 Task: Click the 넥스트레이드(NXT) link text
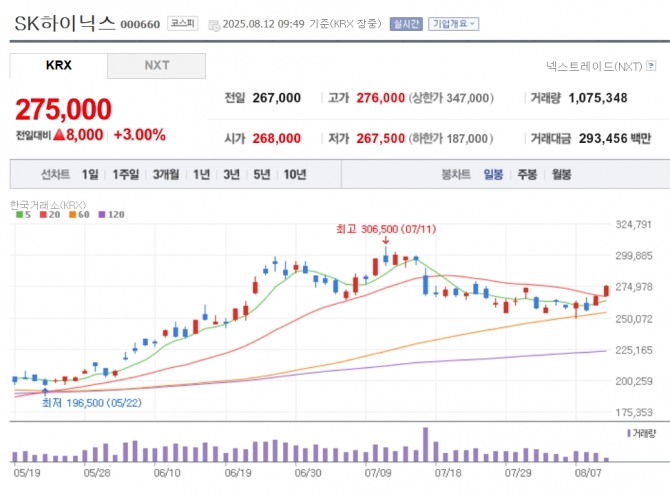click(594, 66)
